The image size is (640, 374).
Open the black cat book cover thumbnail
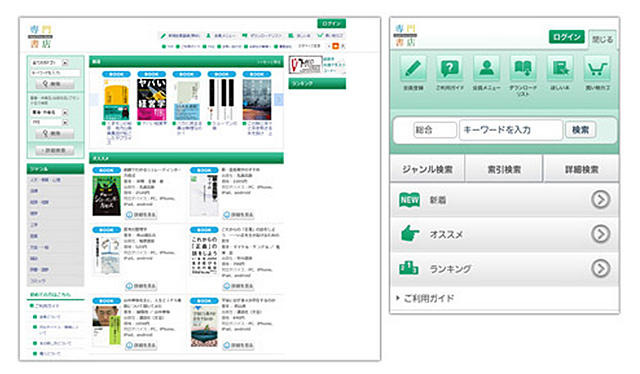point(107,195)
